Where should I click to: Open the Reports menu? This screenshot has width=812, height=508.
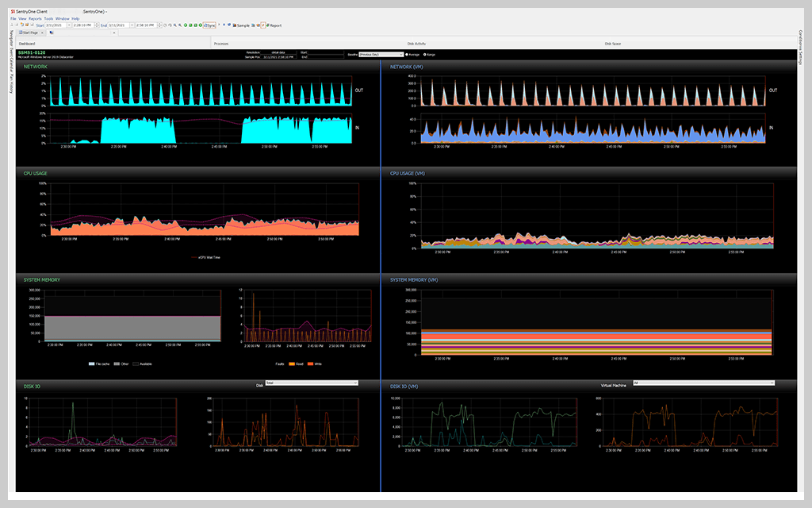pyautogui.click(x=35, y=17)
